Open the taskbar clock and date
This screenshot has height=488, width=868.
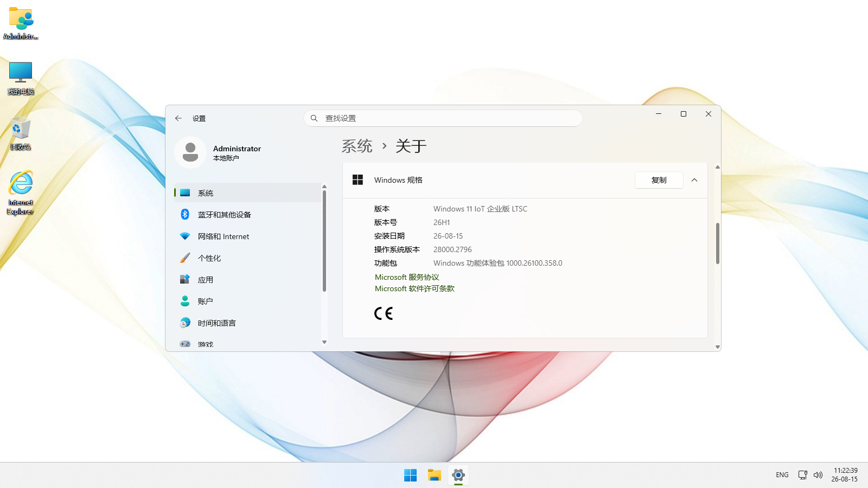pyautogui.click(x=845, y=475)
